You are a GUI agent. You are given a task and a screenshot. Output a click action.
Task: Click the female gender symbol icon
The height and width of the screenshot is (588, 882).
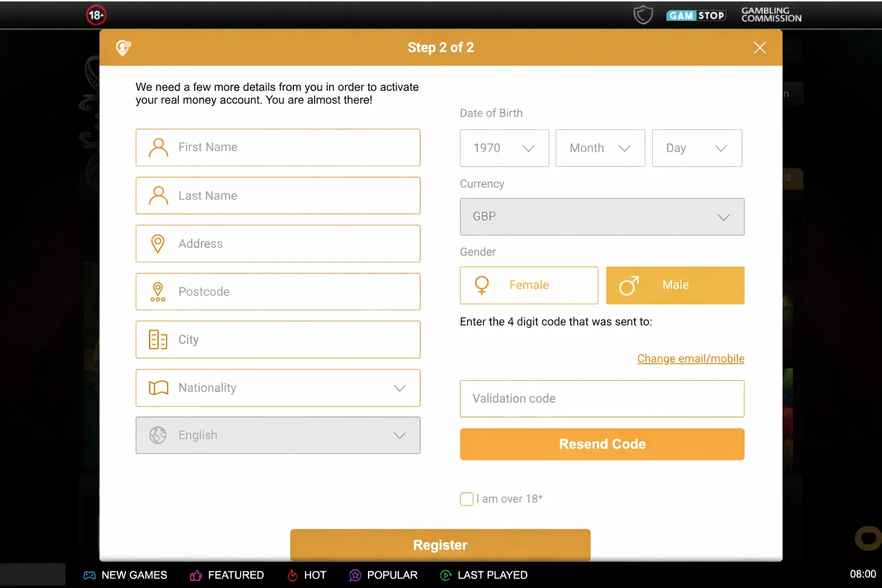[481, 285]
